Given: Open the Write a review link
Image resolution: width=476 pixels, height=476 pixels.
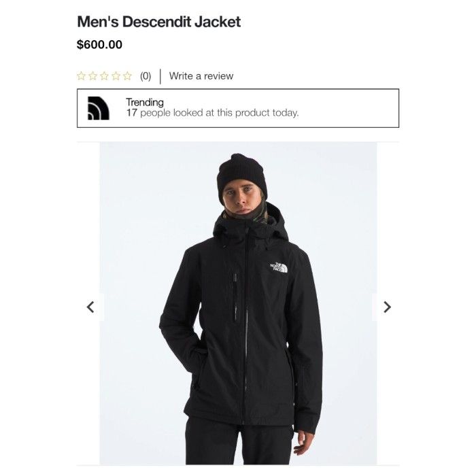Looking at the screenshot, I should click(x=201, y=76).
